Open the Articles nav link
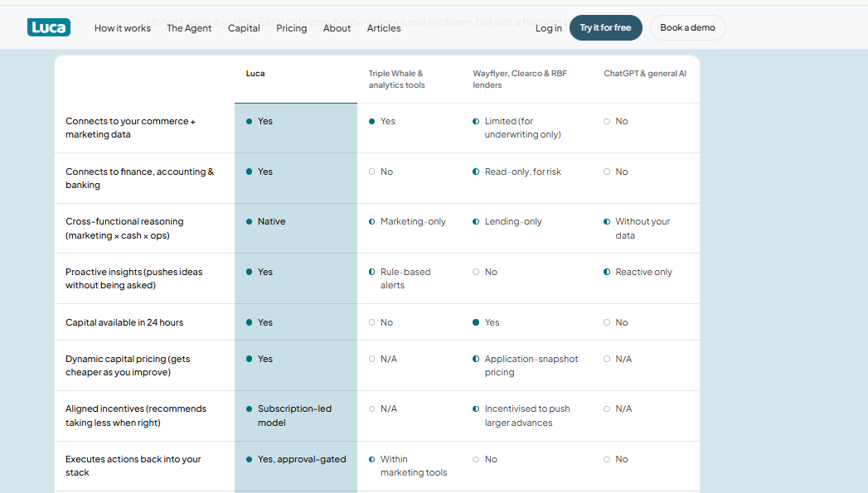The width and height of the screenshot is (868, 493). [384, 28]
